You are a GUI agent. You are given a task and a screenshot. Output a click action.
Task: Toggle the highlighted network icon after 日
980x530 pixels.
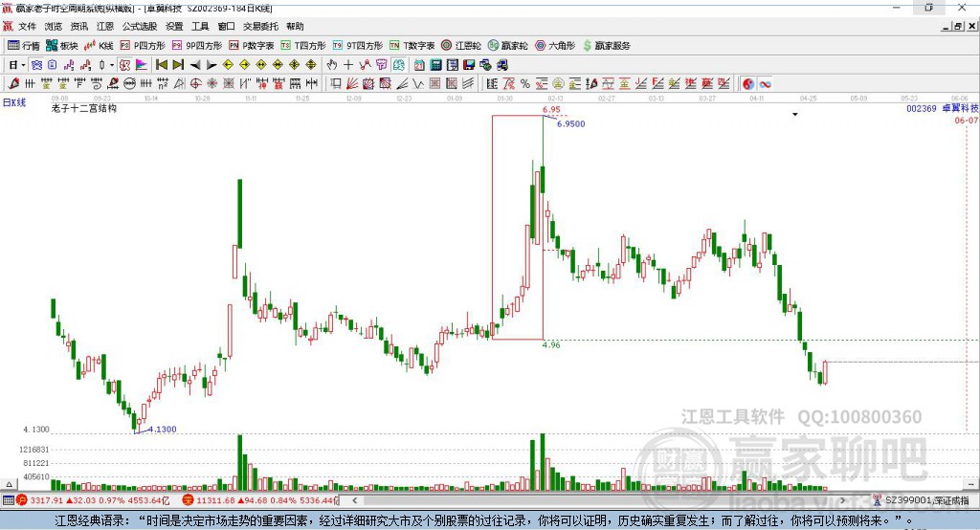37,65
